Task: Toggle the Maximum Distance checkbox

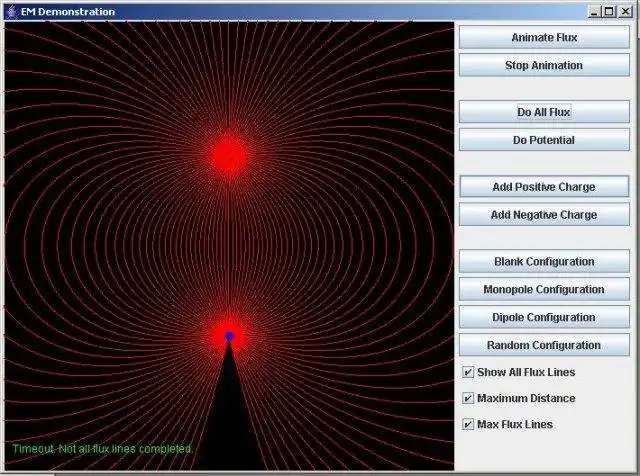Action: pyautogui.click(x=468, y=398)
